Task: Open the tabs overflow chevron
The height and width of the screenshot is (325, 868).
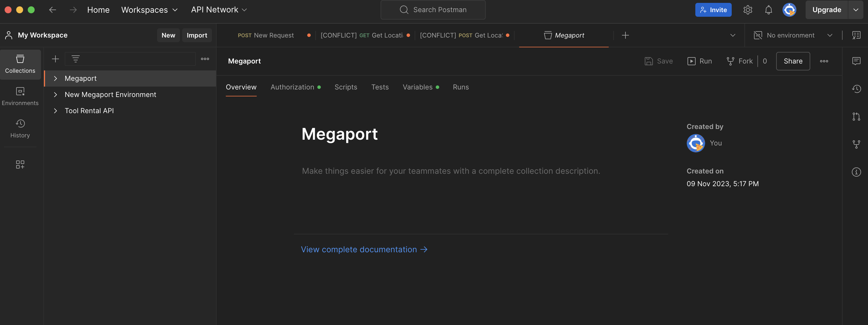Action: (x=733, y=36)
